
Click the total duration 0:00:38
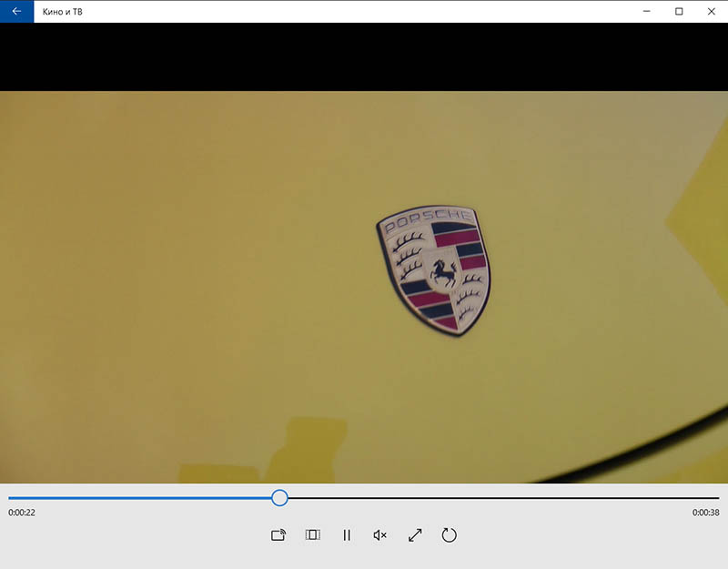pyautogui.click(x=706, y=513)
